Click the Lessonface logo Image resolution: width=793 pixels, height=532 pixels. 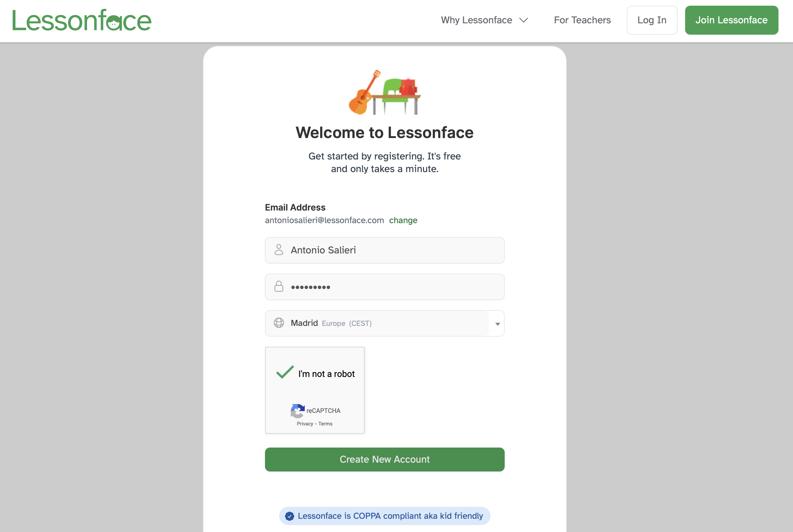[81, 20]
